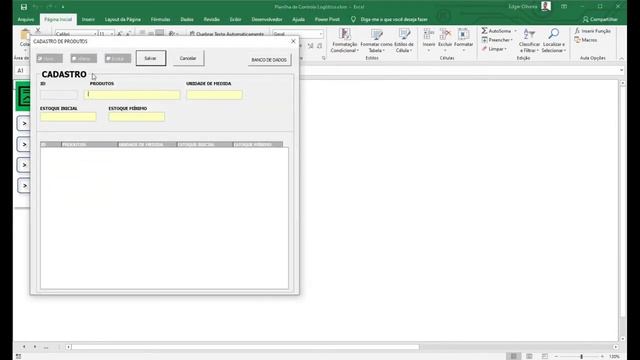The width and height of the screenshot is (640, 360).
Task: Open Ribbon display options icon in title bar
Action: [x=564, y=7]
